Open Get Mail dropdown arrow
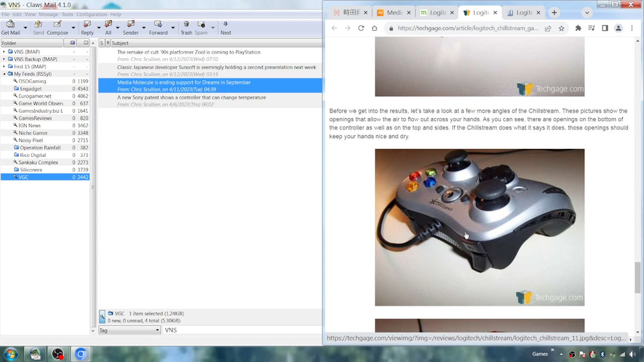 pos(25,28)
